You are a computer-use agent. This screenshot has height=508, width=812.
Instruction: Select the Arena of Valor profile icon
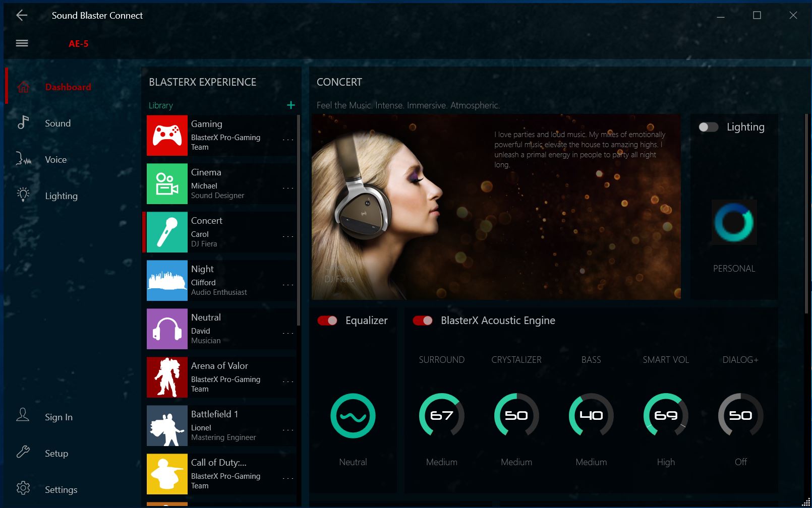tap(167, 377)
